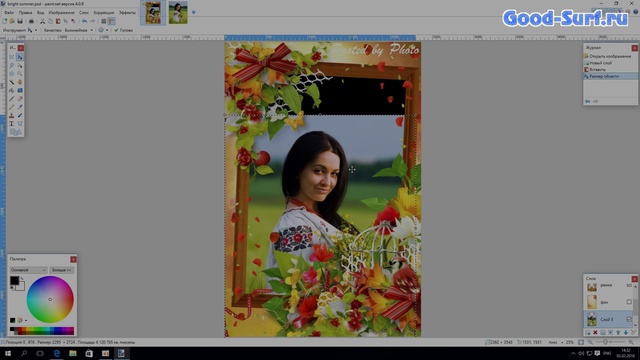This screenshot has height=360, width=640.
Task: Open the "Правка" menu
Action: click(25, 13)
